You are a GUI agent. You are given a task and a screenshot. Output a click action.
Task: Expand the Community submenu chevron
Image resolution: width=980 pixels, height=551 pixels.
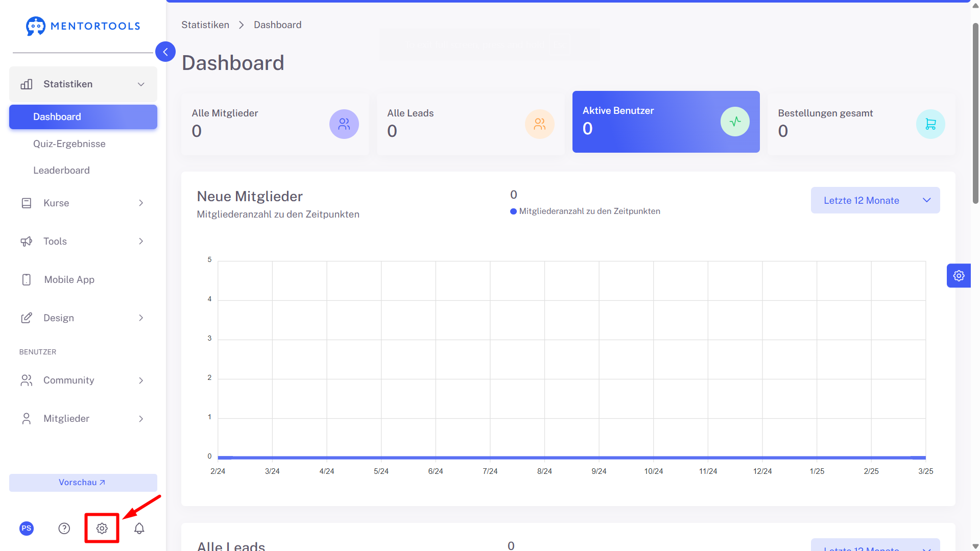(141, 380)
